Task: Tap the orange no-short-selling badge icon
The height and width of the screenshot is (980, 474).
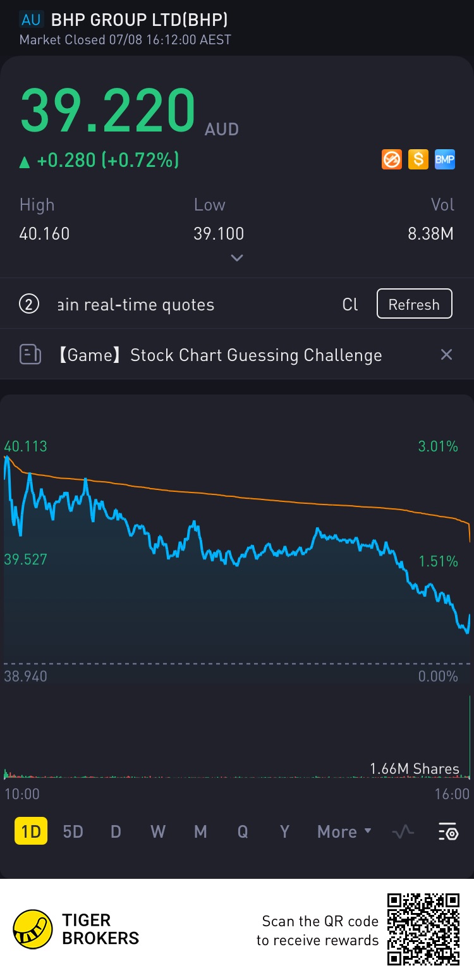Action: (x=392, y=159)
